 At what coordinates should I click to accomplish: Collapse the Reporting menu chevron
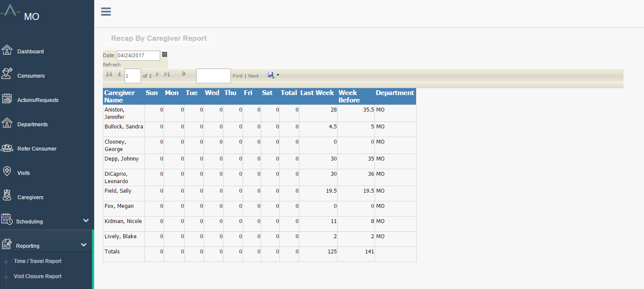[x=84, y=245]
